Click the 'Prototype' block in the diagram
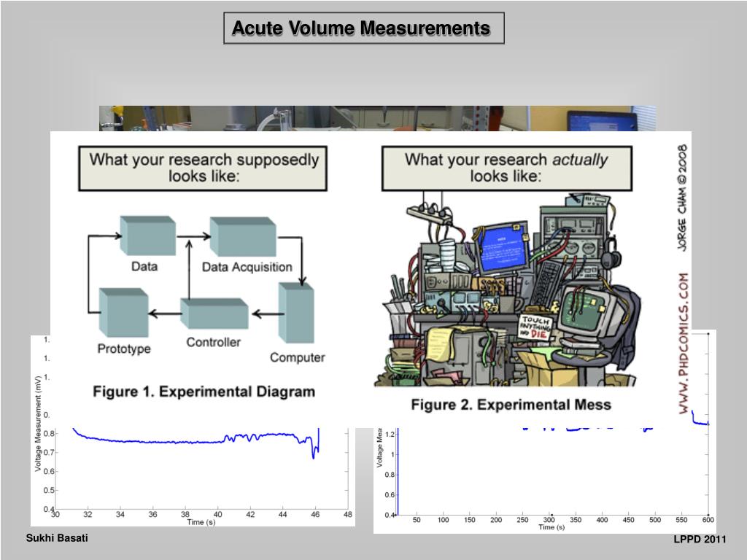Viewport: 747px width, 560px height. pos(123,312)
